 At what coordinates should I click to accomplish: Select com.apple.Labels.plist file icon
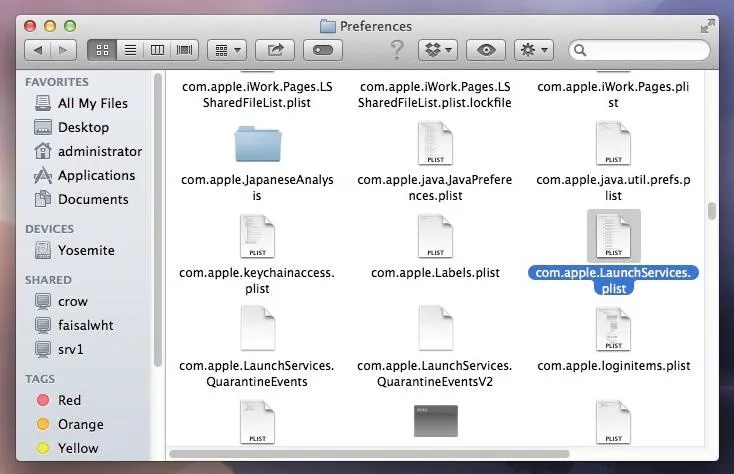435,236
